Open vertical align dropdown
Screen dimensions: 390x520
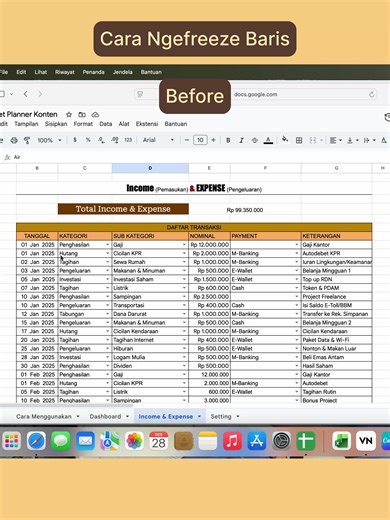(x=352, y=140)
